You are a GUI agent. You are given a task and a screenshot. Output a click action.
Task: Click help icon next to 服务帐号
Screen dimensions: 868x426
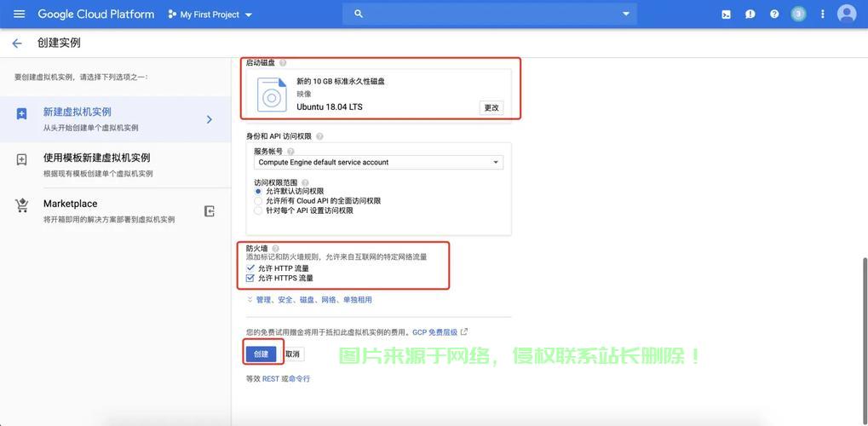(x=290, y=152)
